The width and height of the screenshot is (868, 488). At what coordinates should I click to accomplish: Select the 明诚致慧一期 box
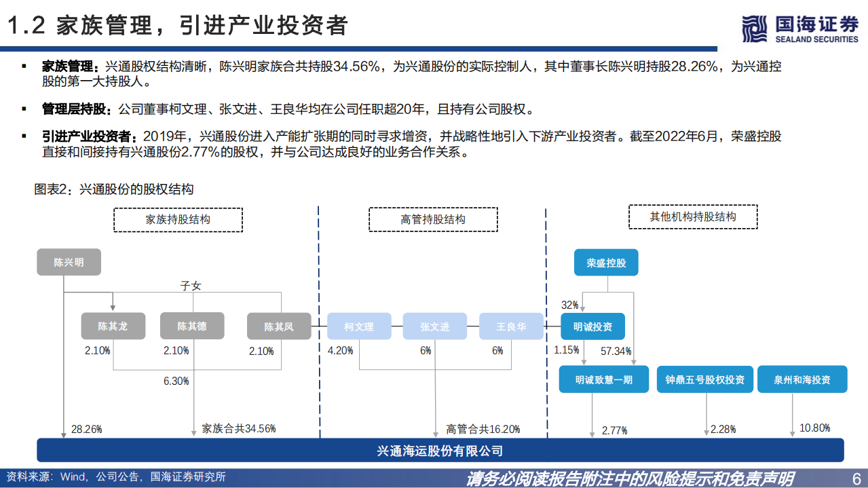[x=604, y=379]
